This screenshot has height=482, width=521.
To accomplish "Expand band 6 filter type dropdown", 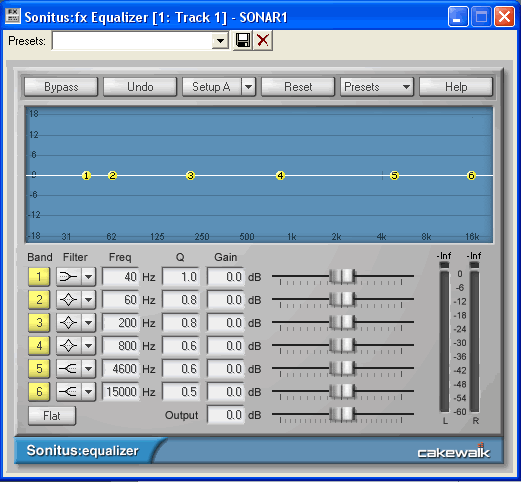I will [88, 391].
